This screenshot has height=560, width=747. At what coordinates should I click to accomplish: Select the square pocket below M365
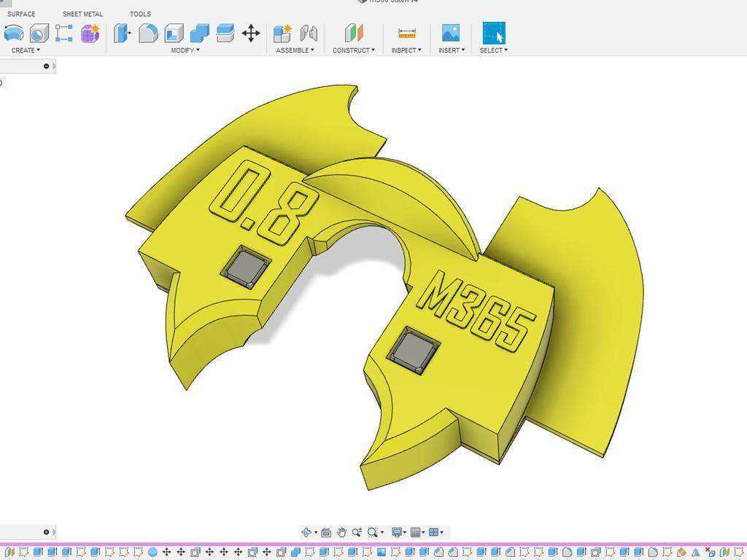click(413, 351)
